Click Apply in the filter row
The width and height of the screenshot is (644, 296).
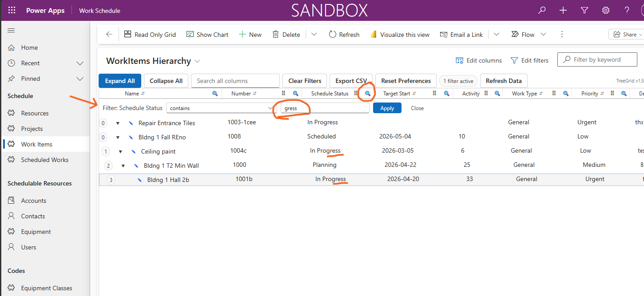coord(387,108)
